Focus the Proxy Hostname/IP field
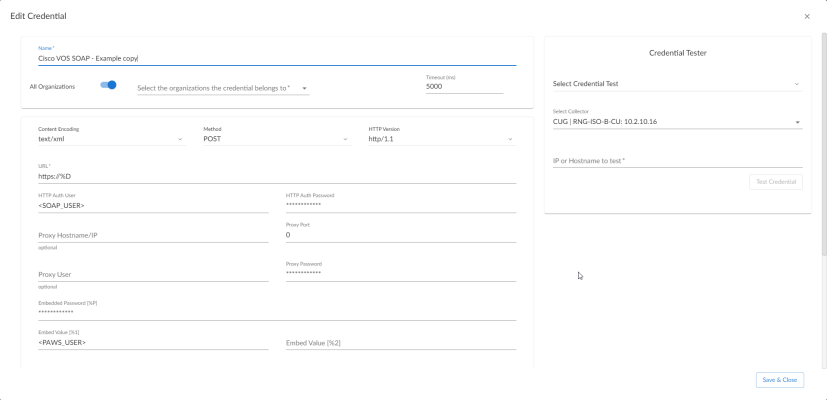This screenshot has width=827, height=400. point(152,236)
